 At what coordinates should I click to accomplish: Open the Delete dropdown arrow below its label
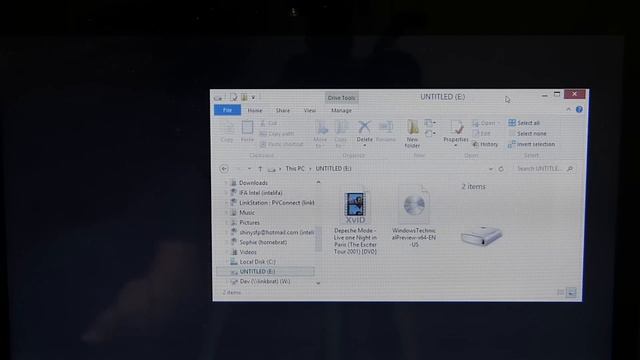coord(364,146)
